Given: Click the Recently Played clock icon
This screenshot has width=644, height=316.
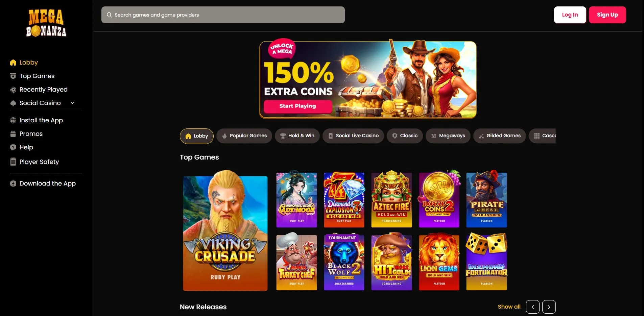Looking at the screenshot, I should click(13, 90).
